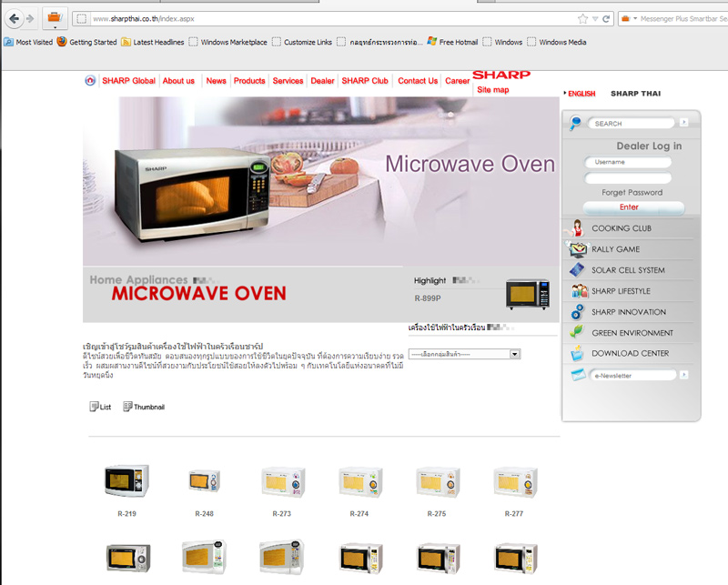Open the R-277 microwave thumbnail
The width and height of the screenshot is (728, 585).
pos(515,483)
